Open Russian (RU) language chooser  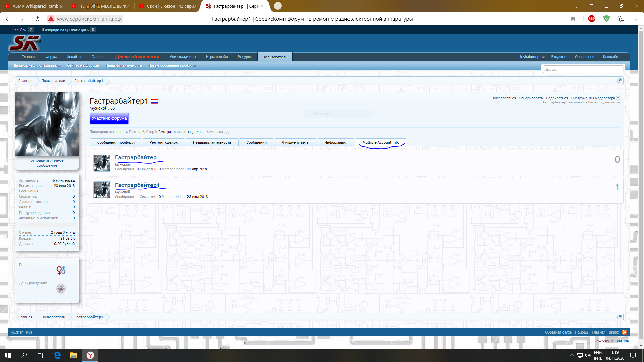(x=21, y=332)
